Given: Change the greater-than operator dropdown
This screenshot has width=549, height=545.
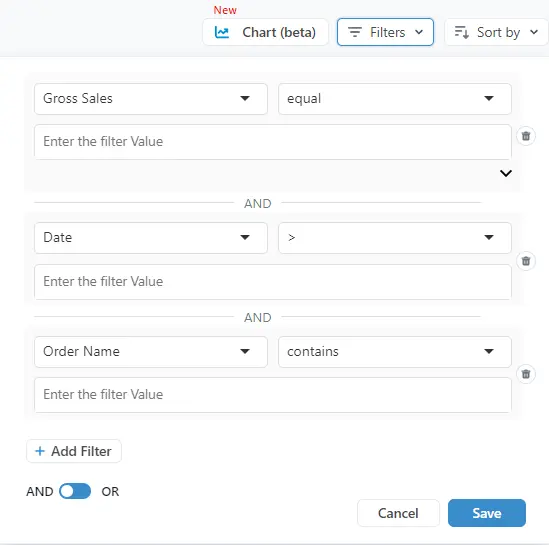Looking at the screenshot, I should pyautogui.click(x=395, y=238).
